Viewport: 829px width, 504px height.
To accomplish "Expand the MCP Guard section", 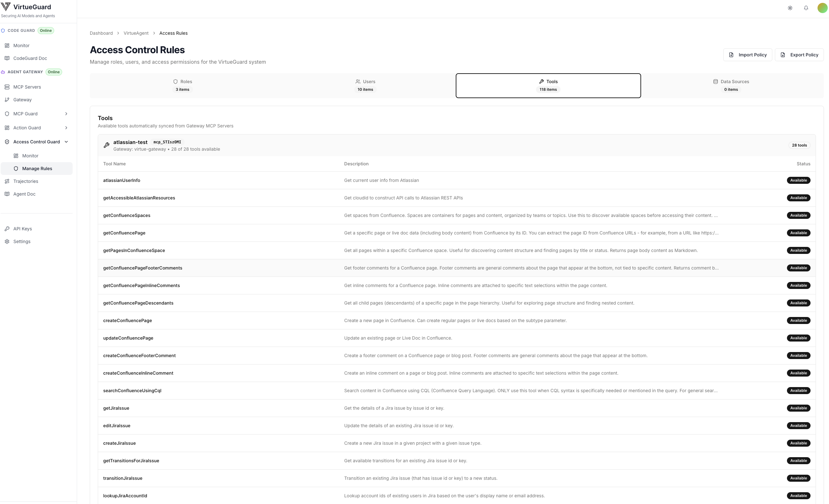I will click(36, 114).
